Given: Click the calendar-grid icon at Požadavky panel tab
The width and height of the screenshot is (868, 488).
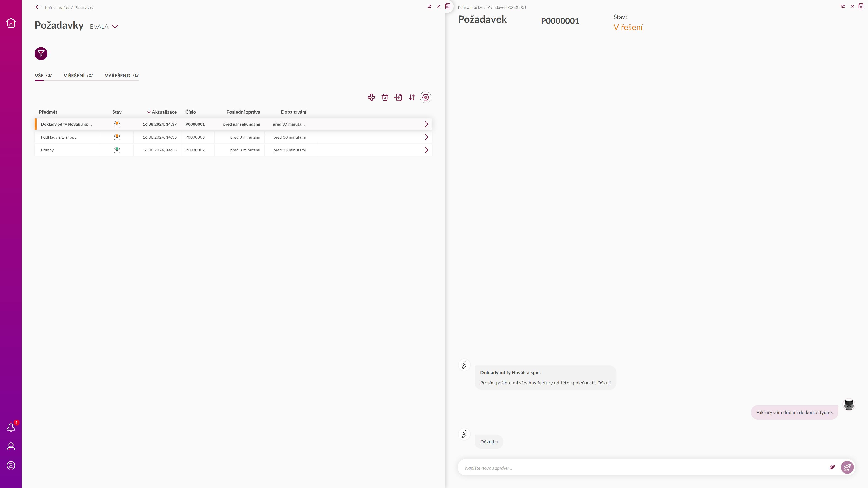Looking at the screenshot, I should point(448,6).
